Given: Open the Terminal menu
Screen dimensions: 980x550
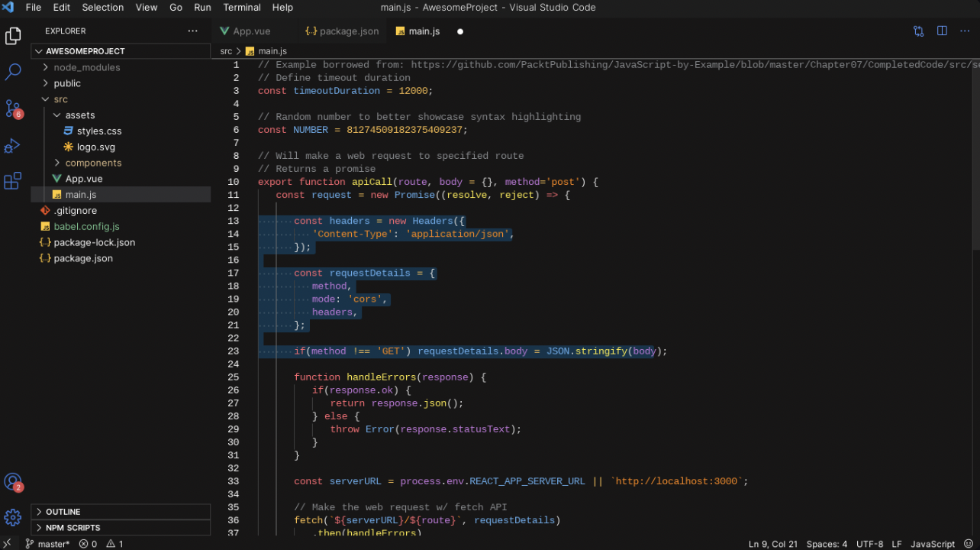Looking at the screenshot, I should pyautogui.click(x=242, y=8).
